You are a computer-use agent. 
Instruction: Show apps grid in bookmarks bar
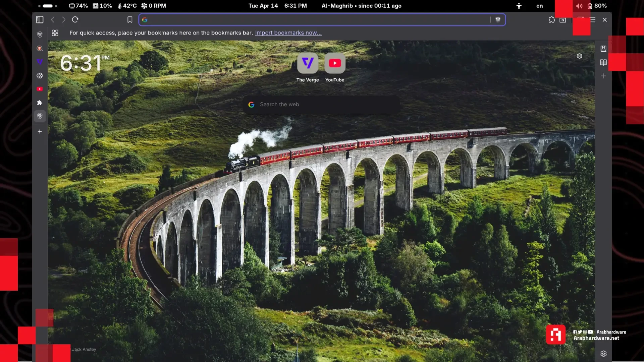55,33
